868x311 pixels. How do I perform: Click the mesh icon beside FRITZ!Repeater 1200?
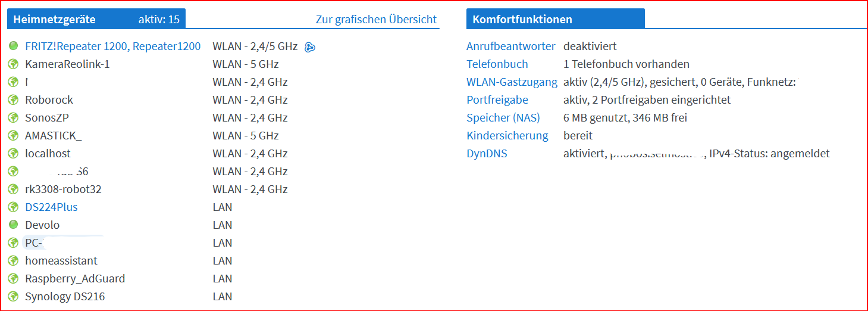[x=309, y=47]
